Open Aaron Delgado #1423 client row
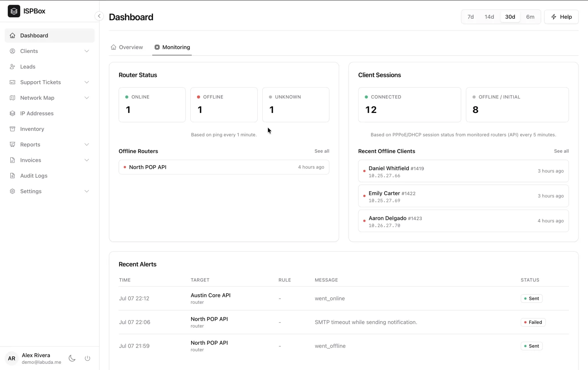Image resolution: width=588 pixels, height=370 pixels. (463, 221)
